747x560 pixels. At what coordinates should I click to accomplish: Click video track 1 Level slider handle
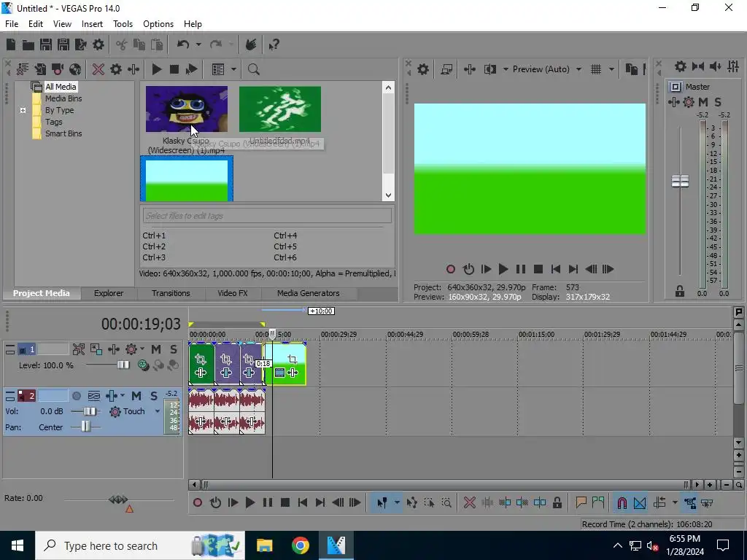click(123, 365)
